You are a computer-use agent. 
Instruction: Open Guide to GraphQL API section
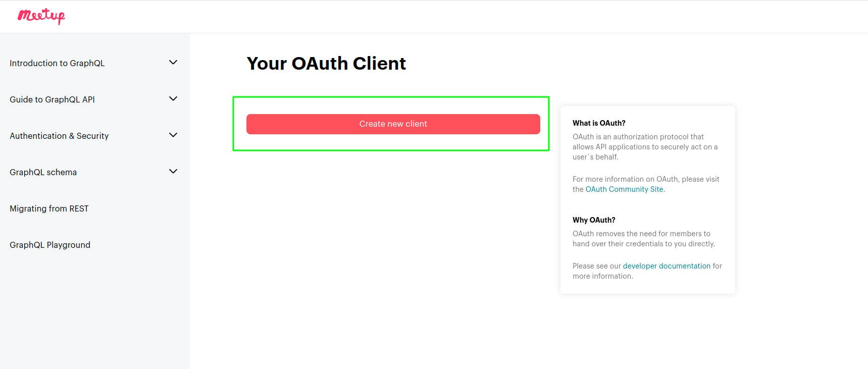[52, 99]
